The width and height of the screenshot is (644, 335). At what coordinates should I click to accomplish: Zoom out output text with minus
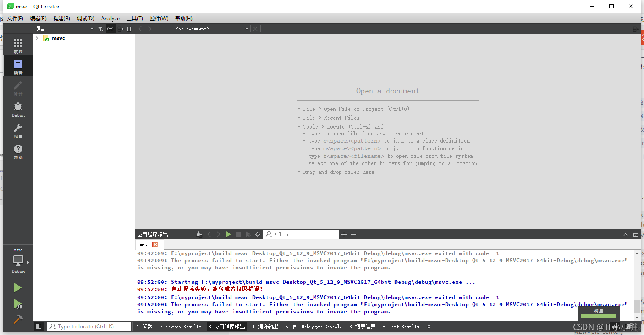point(354,234)
